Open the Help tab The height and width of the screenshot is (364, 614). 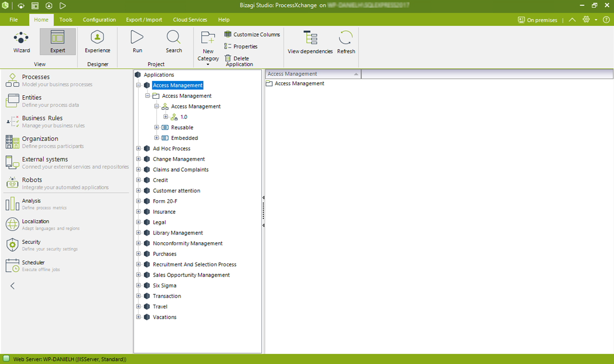pos(223,20)
